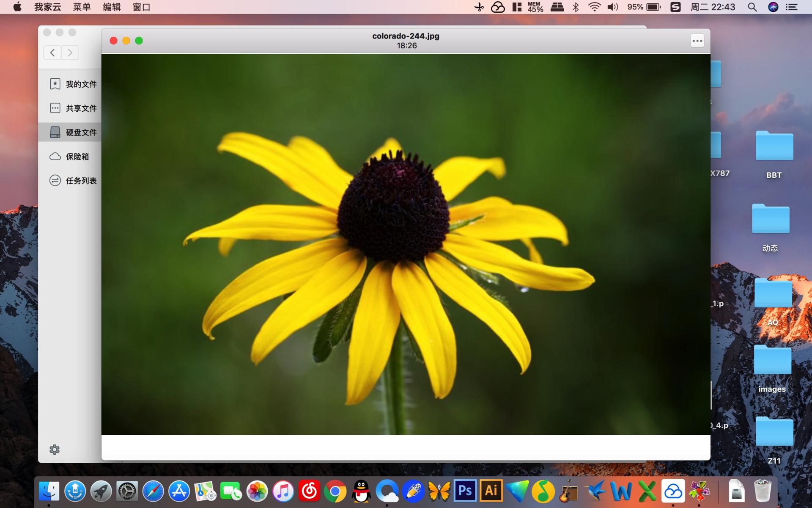The image size is (812, 508).
Task: Click the three-dots more options button
Action: [697, 41]
